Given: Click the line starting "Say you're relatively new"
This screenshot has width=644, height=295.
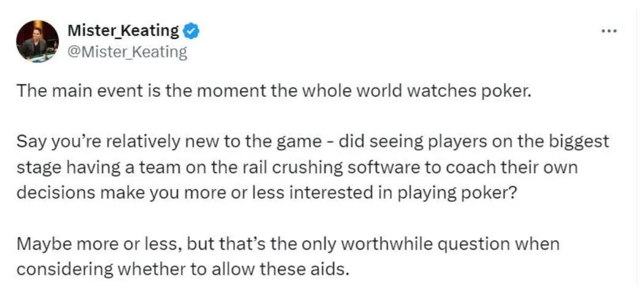Looking at the screenshot, I should (x=313, y=142).
